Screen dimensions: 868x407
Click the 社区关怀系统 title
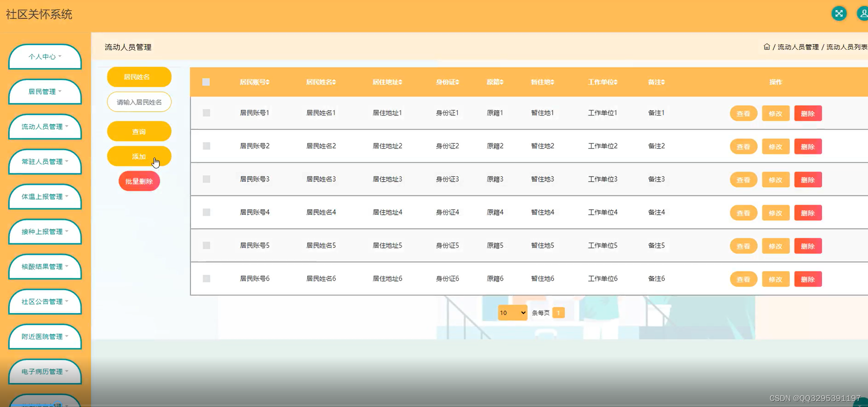click(39, 14)
